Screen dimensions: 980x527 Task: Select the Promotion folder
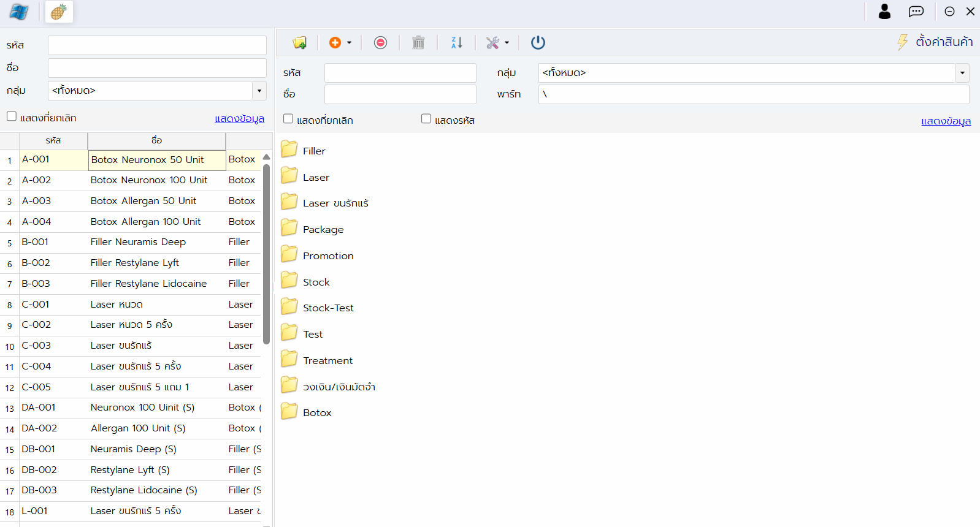(x=328, y=256)
